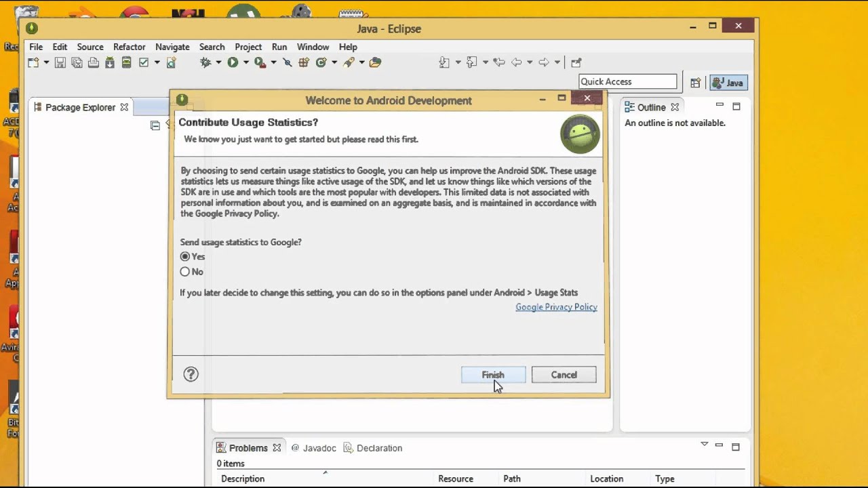The height and width of the screenshot is (488, 868).
Task: Expand the External Tools dropdown arrow
Action: [x=273, y=62]
